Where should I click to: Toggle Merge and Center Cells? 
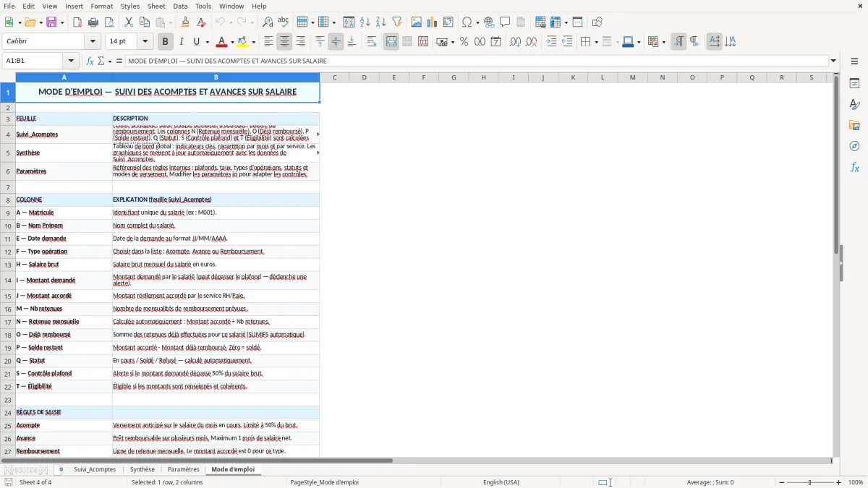click(391, 42)
